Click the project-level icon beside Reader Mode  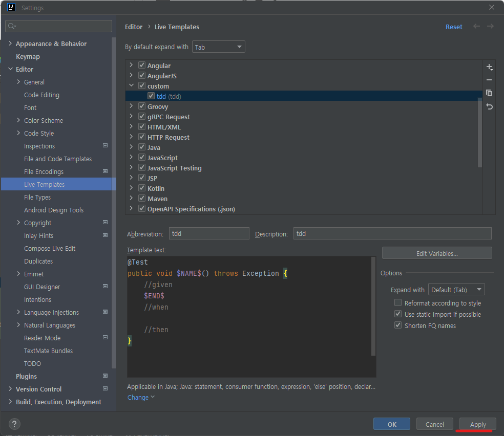(105, 337)
